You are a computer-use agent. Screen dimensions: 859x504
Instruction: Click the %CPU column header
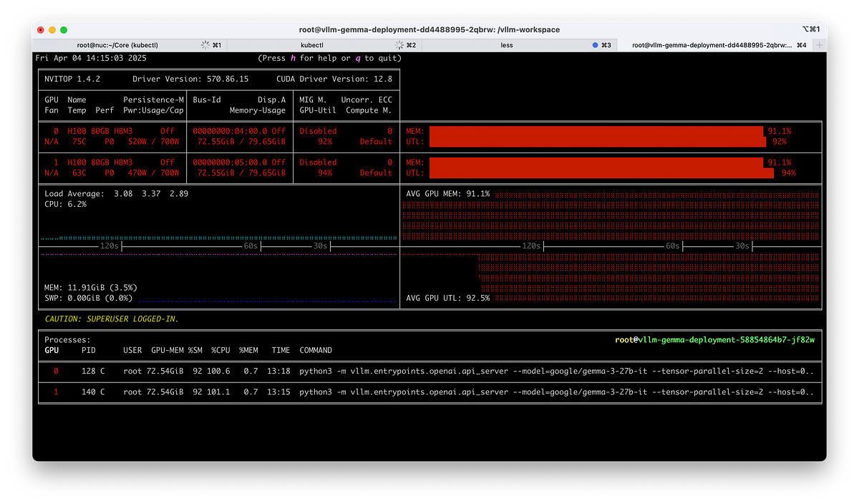[x=221, y=350]
